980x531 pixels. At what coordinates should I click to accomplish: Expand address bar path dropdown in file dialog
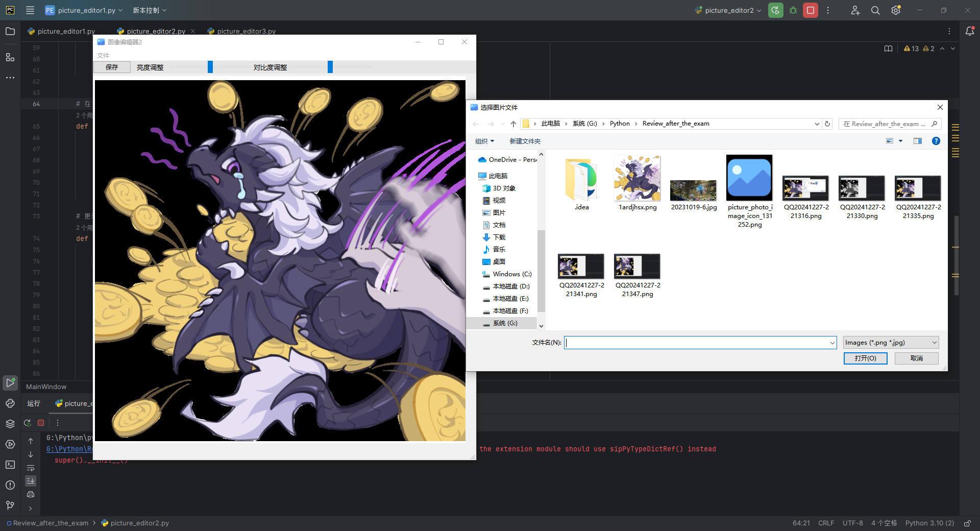[x=817, y=124]
